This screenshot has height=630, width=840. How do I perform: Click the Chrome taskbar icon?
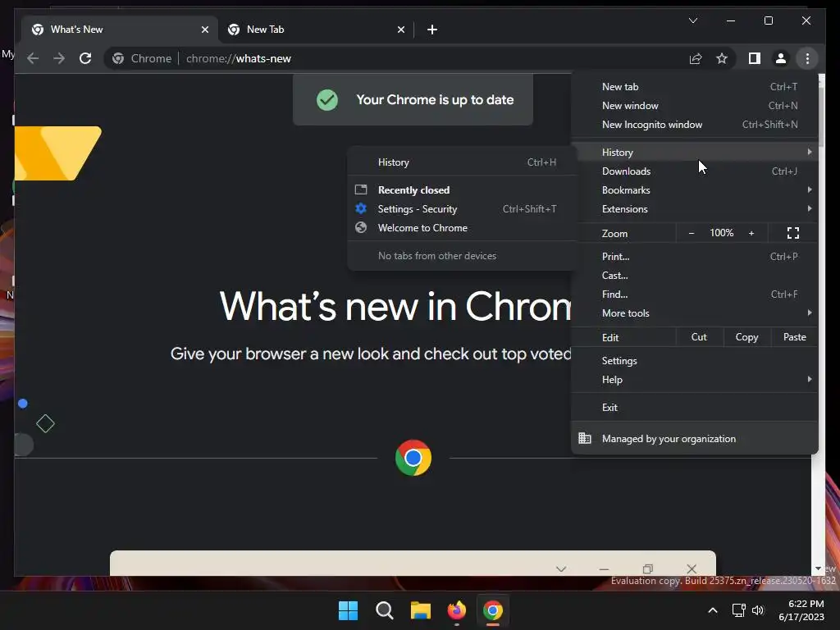(493, 610)
